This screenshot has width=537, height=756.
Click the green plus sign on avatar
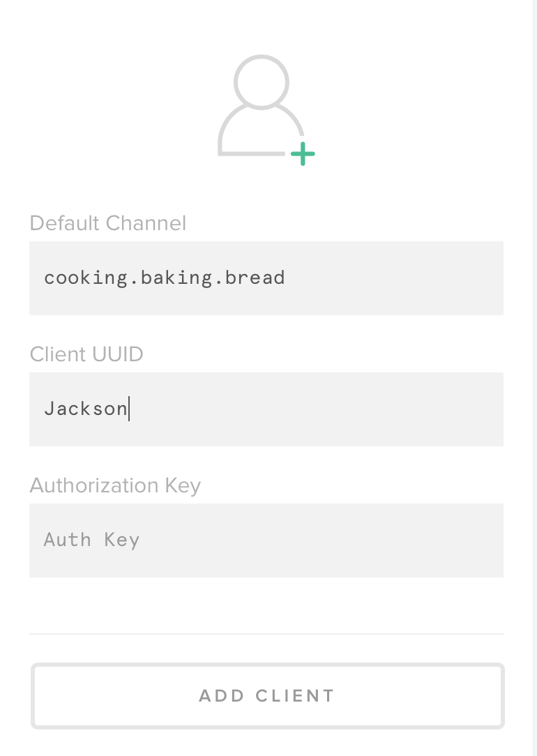pos(303,154)
